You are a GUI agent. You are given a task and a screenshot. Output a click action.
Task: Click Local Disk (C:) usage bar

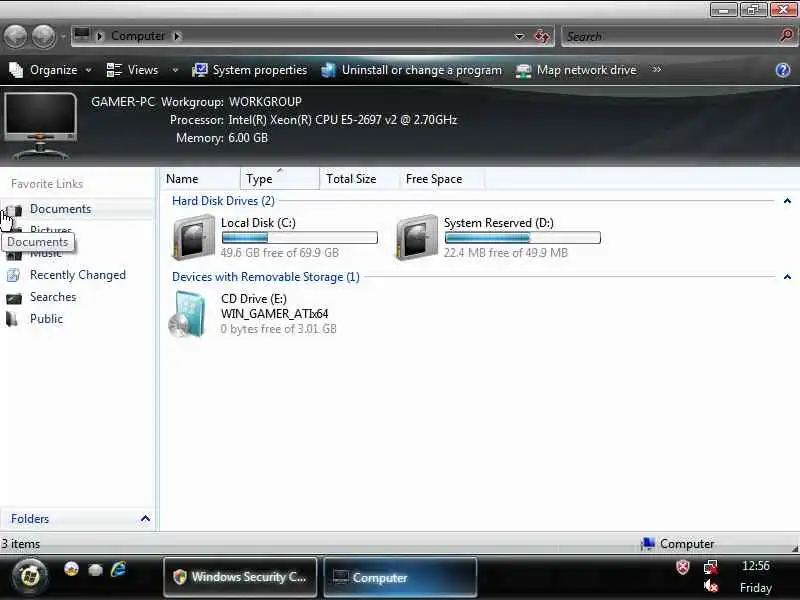(299, 238)
